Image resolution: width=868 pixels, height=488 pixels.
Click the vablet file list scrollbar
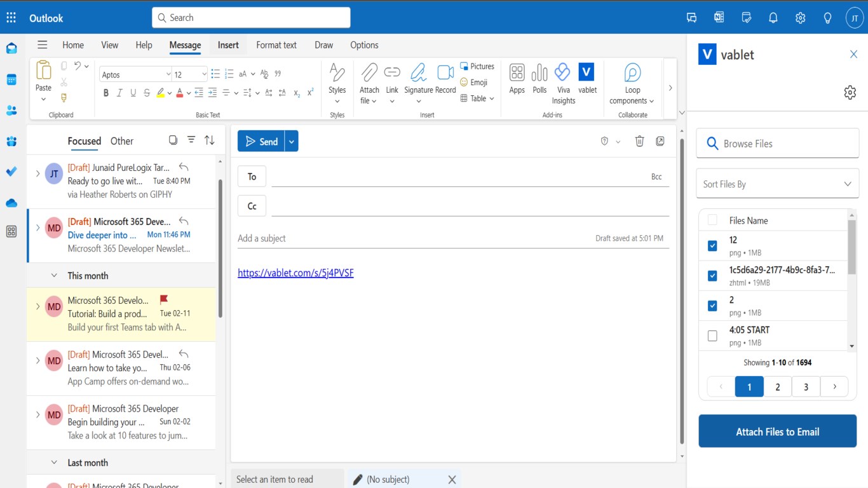pos(852,248)
